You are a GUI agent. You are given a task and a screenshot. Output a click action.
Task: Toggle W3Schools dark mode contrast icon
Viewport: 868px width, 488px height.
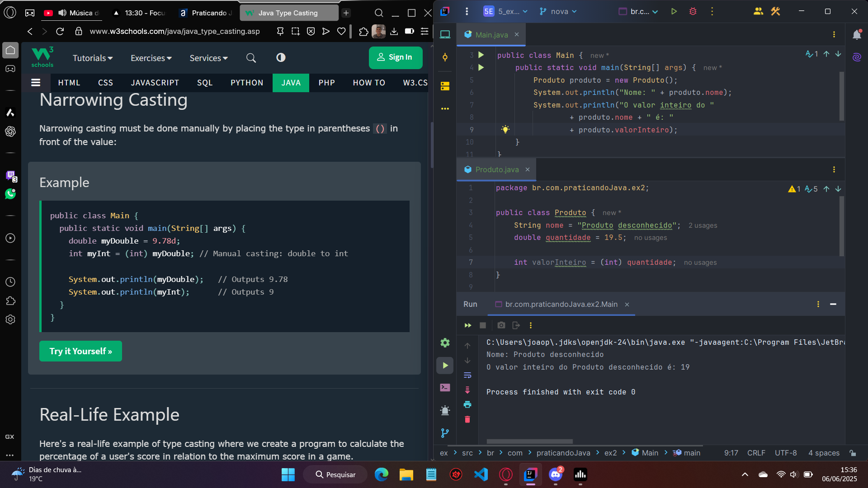[281, 58]
